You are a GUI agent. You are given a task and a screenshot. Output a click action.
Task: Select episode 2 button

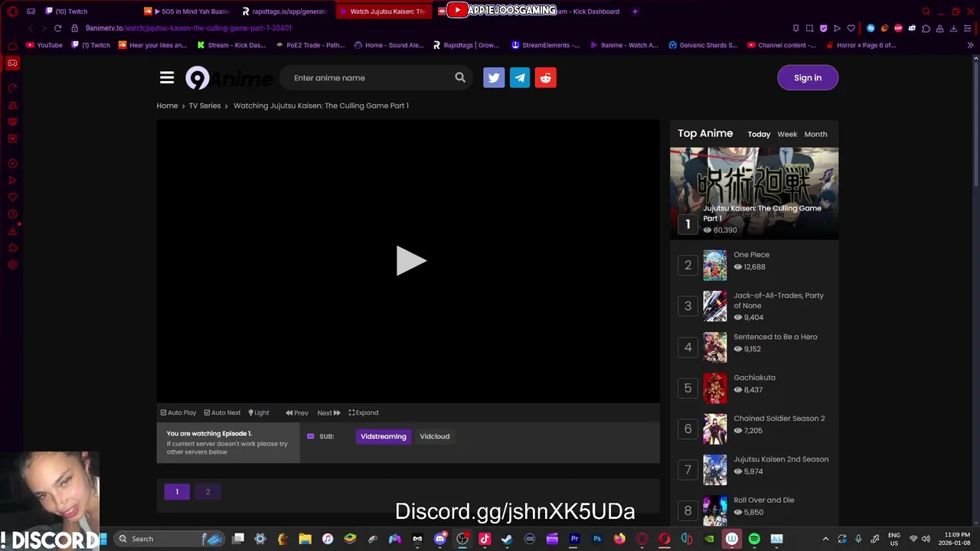click(x=207, y=491)
